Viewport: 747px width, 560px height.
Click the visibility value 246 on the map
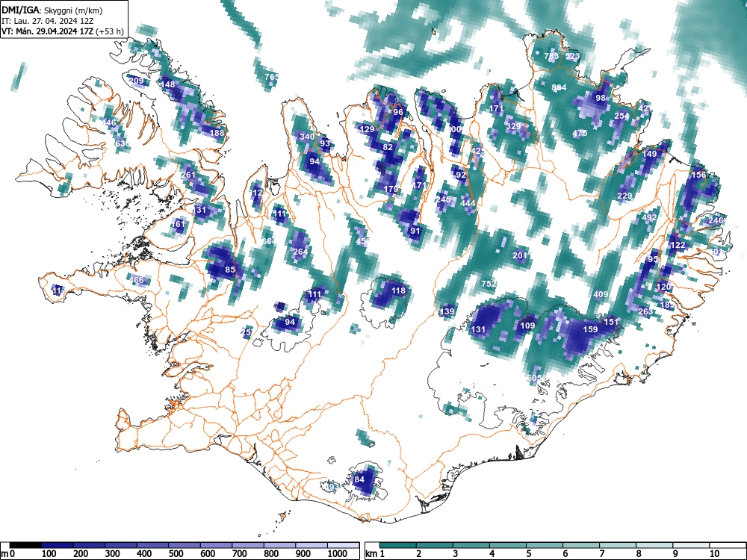[716, 220]
